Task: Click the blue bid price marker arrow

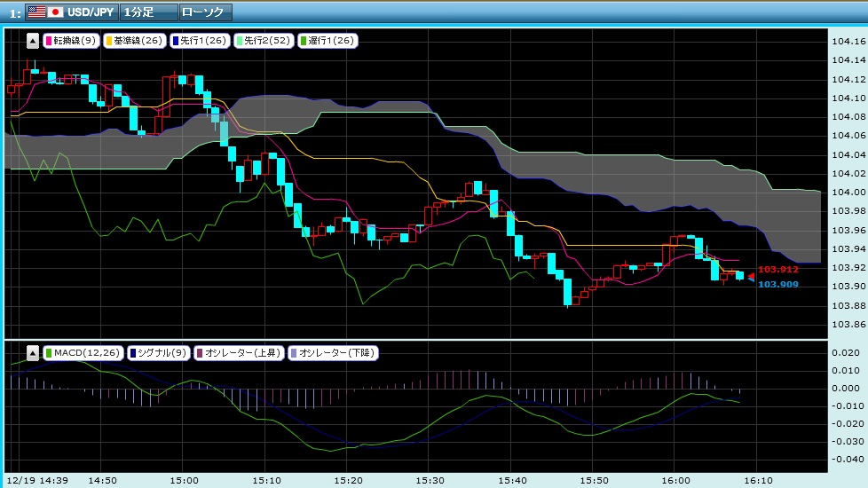Action: pyautogui.click(x=751, y=280)
